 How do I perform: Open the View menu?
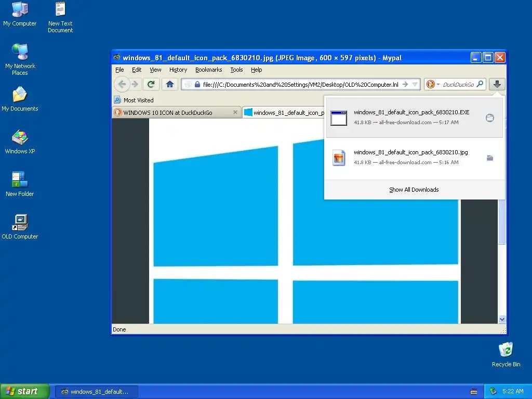[155, 70]
